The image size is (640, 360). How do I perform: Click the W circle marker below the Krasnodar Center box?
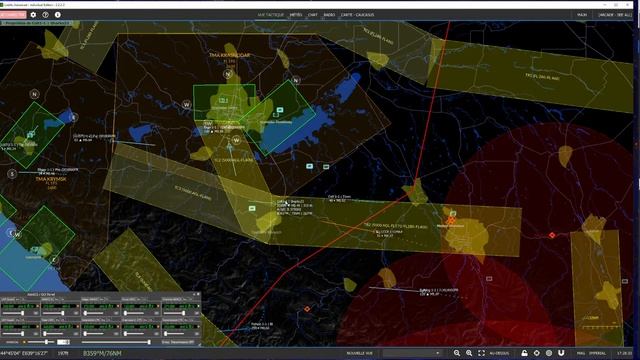236,140
